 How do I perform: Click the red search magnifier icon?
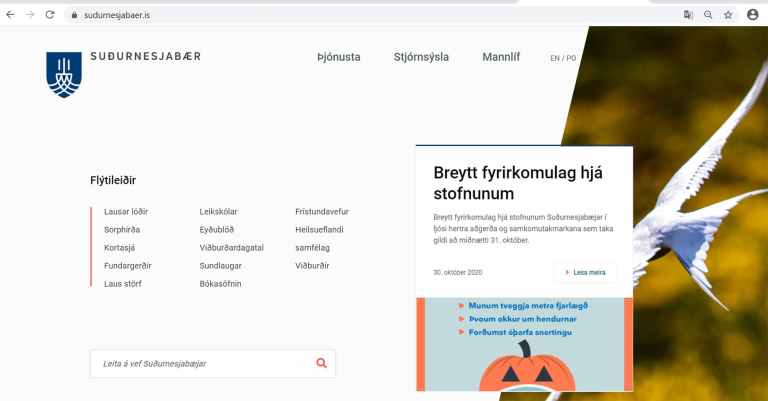pos(321,363)
